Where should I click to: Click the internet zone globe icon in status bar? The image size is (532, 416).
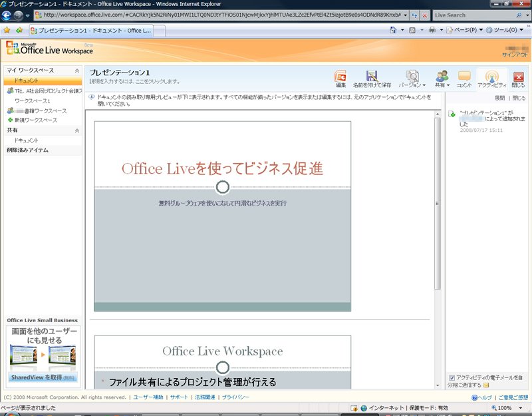click(364, 408)
